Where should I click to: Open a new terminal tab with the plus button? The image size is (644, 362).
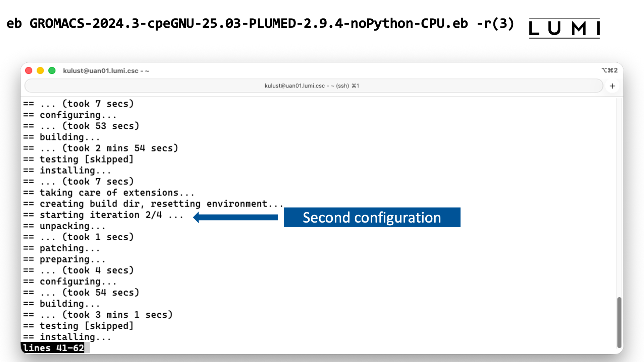click(612, 86)
